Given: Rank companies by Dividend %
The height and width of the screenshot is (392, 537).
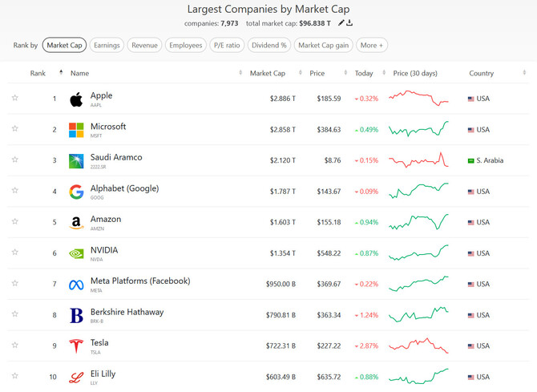Looking at the screenshot, I should pyautogui.click(x=268, y=45).
